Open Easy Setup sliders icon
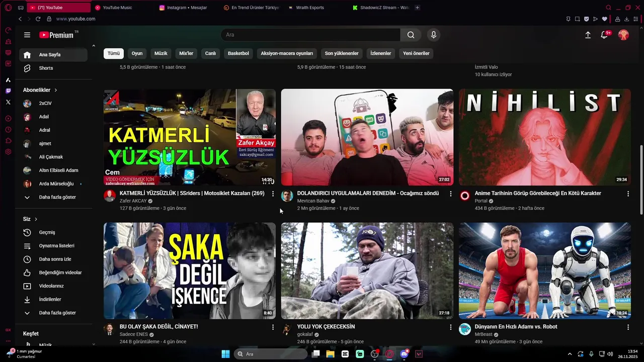This screenshot has width=644, height=362. pyautogui.click(x=636, y=19)
